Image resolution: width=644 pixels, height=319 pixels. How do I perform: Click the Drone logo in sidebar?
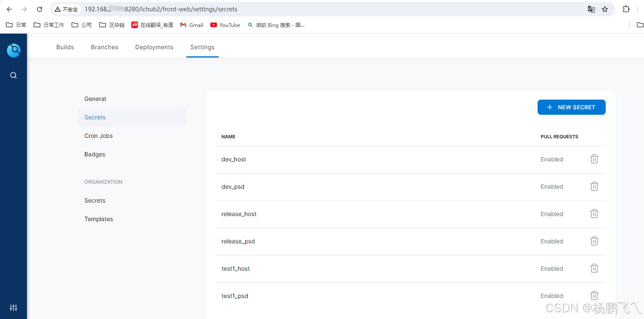pyautogui.click(x=13, y=50)
